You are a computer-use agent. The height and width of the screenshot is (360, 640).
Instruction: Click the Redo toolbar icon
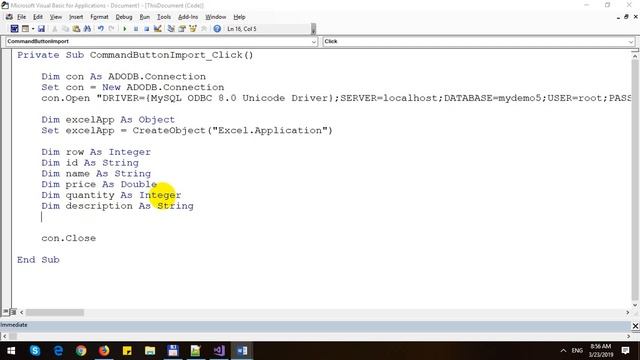click(111, 29)
